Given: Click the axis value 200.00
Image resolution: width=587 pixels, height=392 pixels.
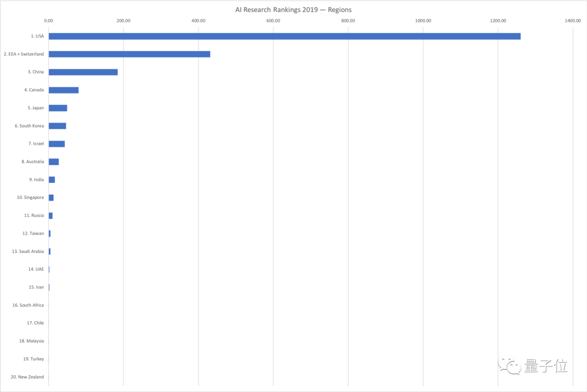Looking at the screenshot, I should pyautogui.click(x=123, y=21).
